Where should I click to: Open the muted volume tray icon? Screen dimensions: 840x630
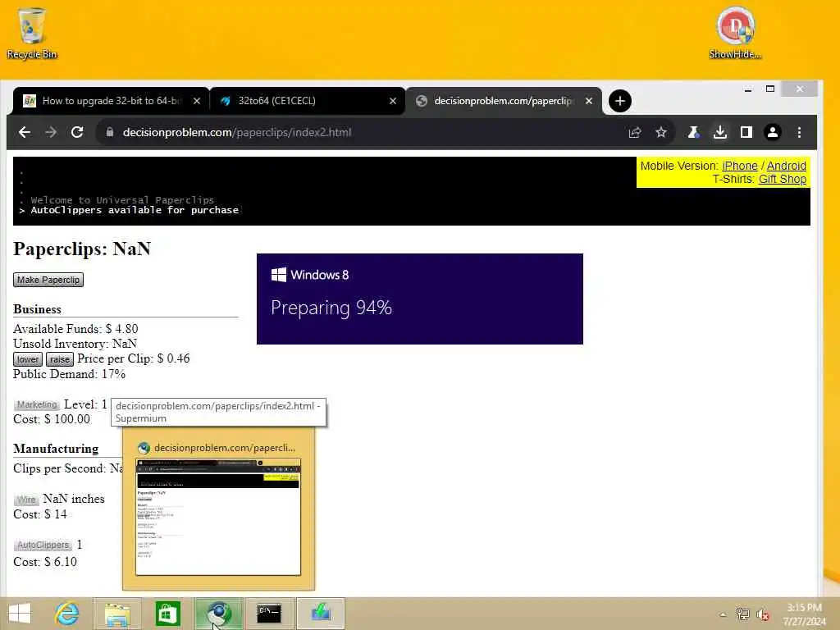point(762,614)
